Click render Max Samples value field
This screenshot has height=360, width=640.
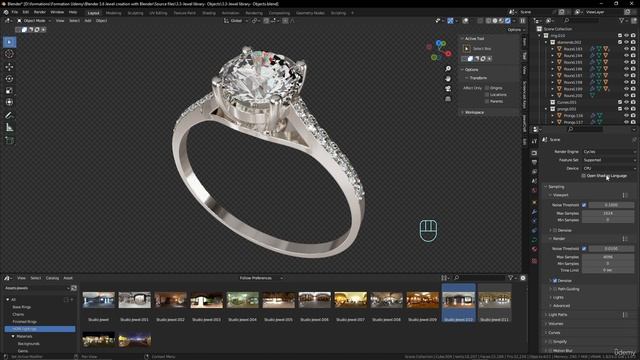pyautogui.click(x=608, y=257)
